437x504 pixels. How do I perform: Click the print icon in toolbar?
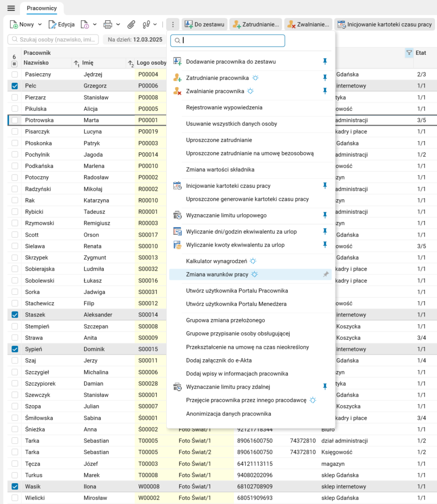coord(108,25)
